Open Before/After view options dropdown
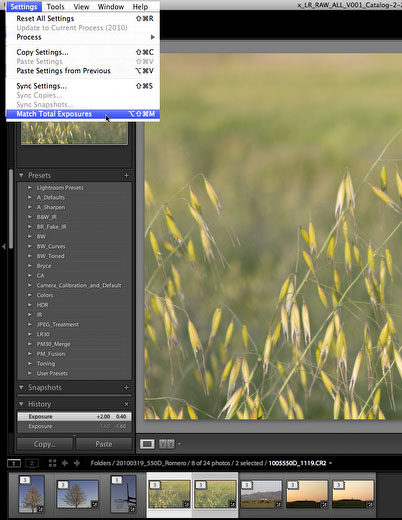Image resolution: width=402 pixels, height=520 pixels. point(179,444)
